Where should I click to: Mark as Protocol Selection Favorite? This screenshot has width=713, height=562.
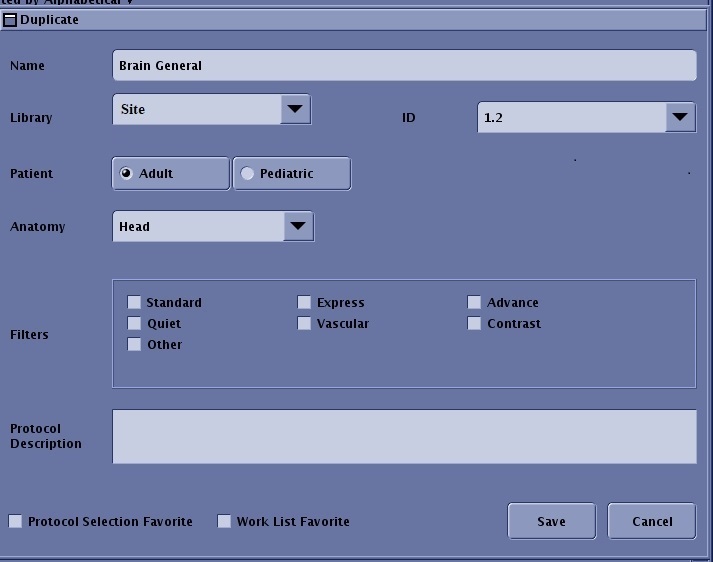[x=15, y=521]
